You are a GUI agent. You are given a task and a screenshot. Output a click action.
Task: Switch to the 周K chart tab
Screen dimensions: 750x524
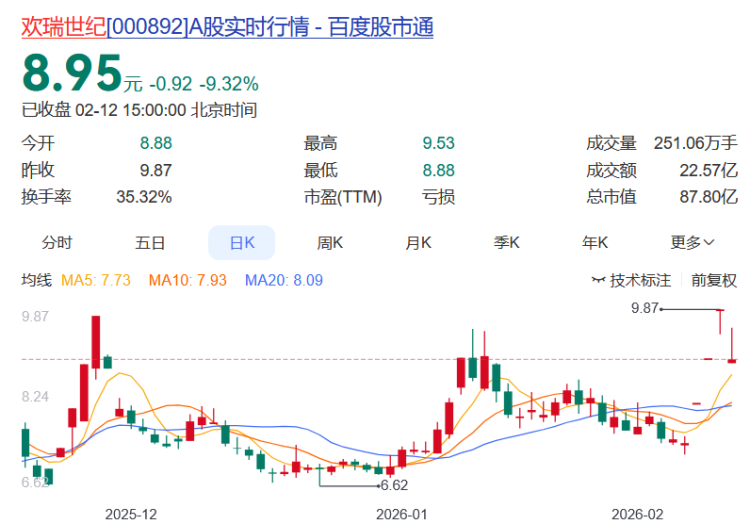tap(330, 243)
